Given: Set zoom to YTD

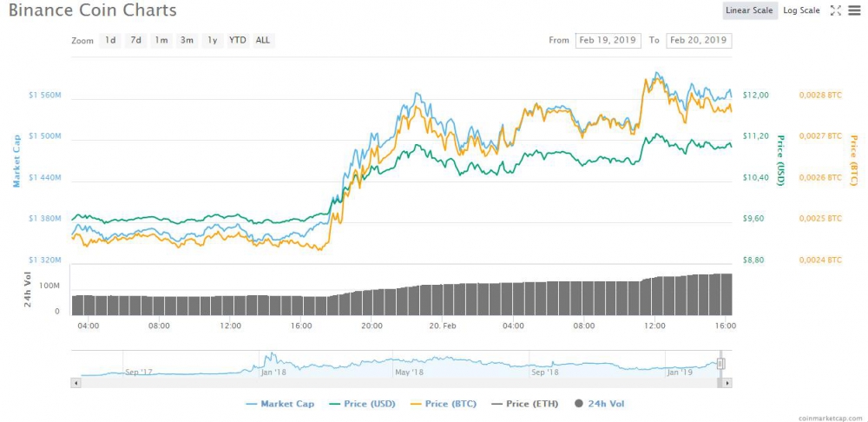Looking at the screenshot, I should click(238, 41).
